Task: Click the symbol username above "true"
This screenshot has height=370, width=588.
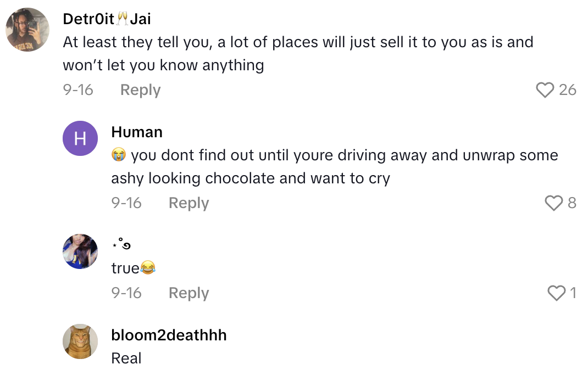Action: point(121,245)
